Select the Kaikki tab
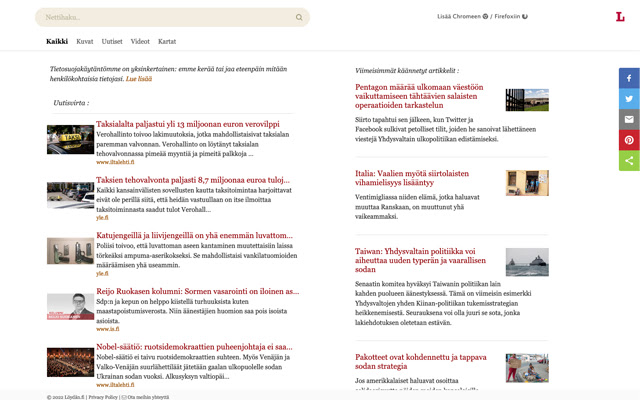Screen dimensions: 640x400 tap(57, 41)
